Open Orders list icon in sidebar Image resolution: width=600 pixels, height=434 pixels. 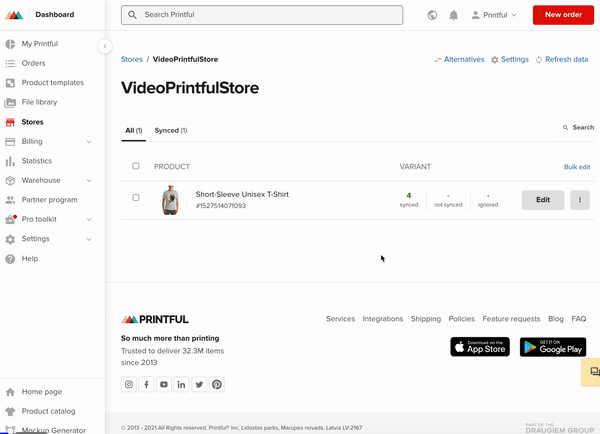click(x=10, y=64)
